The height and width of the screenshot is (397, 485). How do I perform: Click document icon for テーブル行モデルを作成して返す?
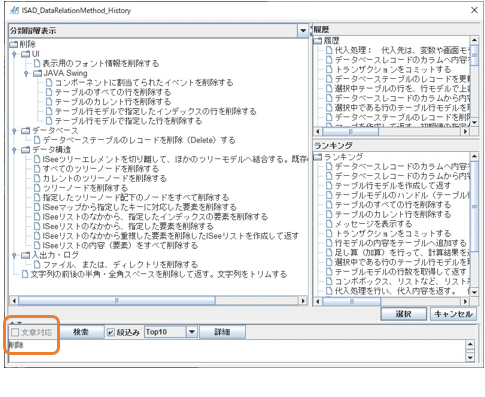point(329,186)
